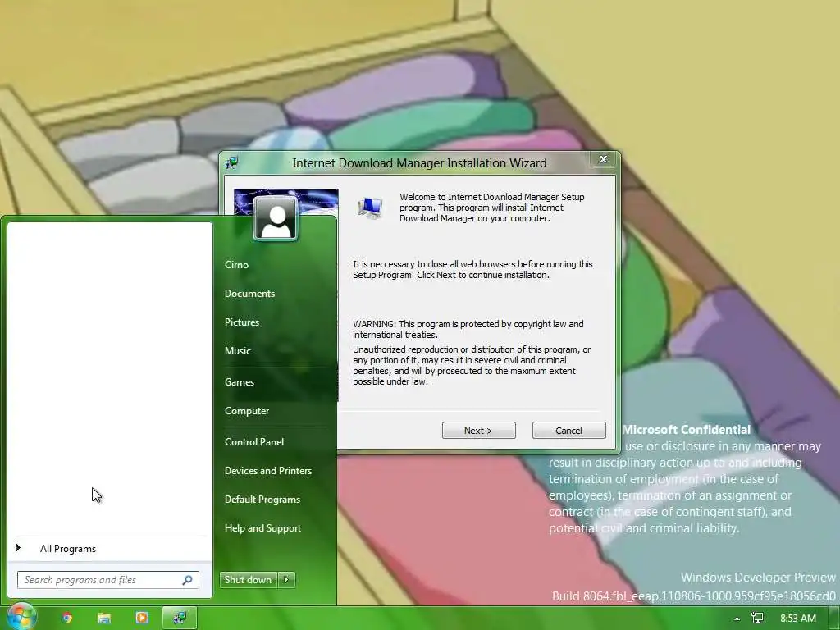Open Google Chrome from the taskbar
The width and height of the screenshot is (840, 630).
67,618
